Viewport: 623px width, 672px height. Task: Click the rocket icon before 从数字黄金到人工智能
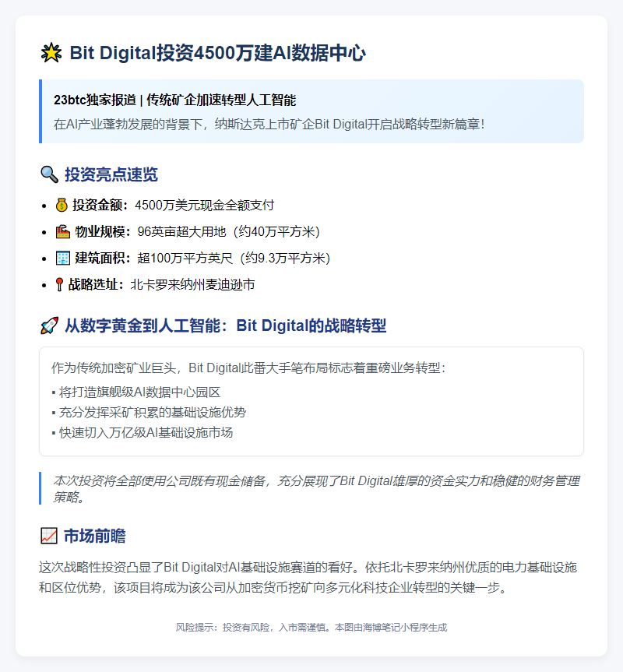pos(49,325)
